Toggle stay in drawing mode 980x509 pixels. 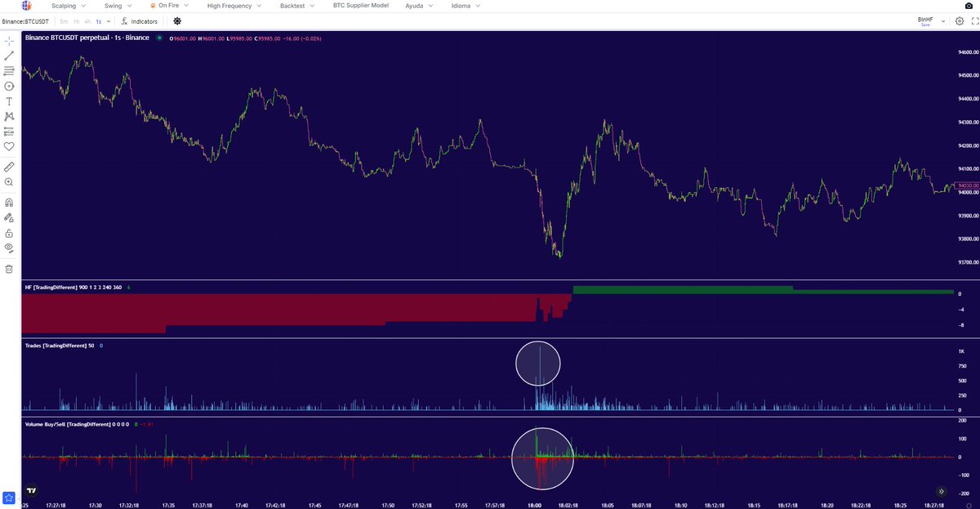[9, 217]
